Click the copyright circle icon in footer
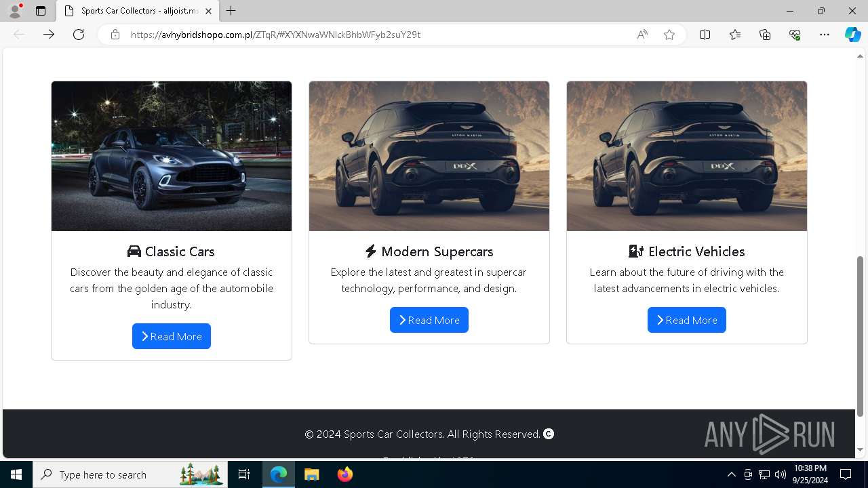This screenshot has height=488, width=868. pos(549,434)
